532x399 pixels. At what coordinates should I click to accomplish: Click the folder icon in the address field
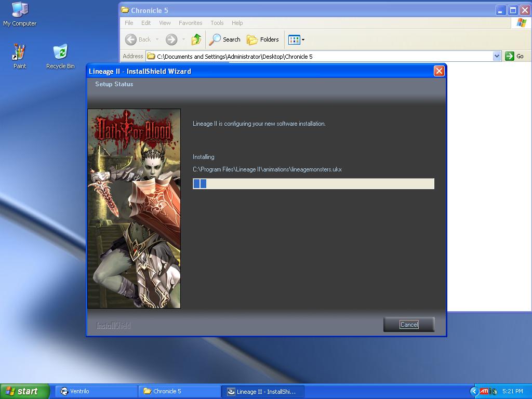pos(151,56)
